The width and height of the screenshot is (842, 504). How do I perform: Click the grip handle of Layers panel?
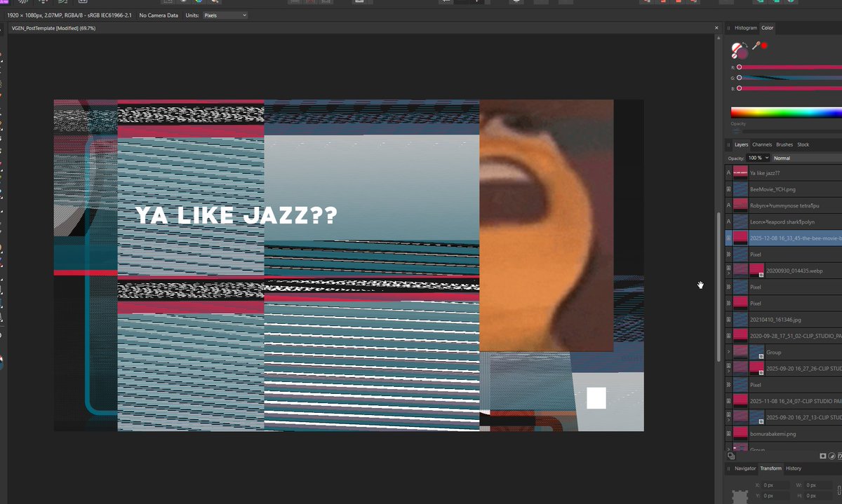pyautogui.click(x=728, y=144)
